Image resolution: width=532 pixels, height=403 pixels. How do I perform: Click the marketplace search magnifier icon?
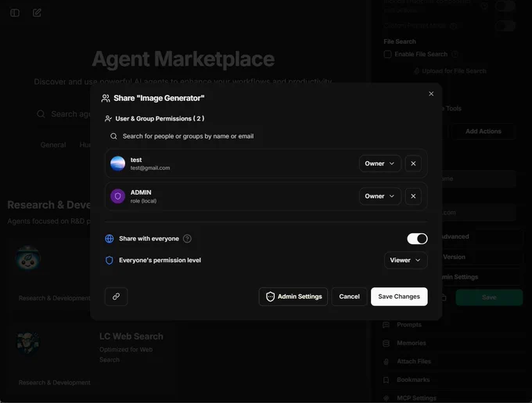coord(41,114)
